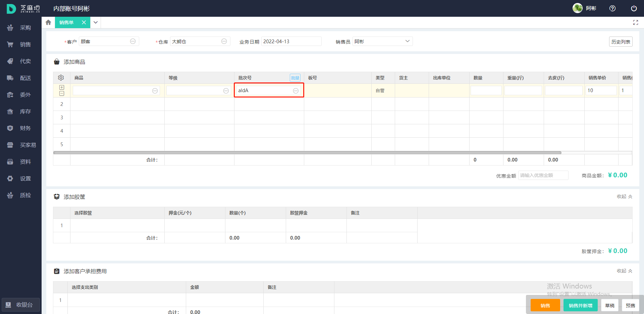The height and width of the screenshot is (314, 644).
Task: Open the 销售员 阿彬 dropdown
Action: click(x=382, y=41)
